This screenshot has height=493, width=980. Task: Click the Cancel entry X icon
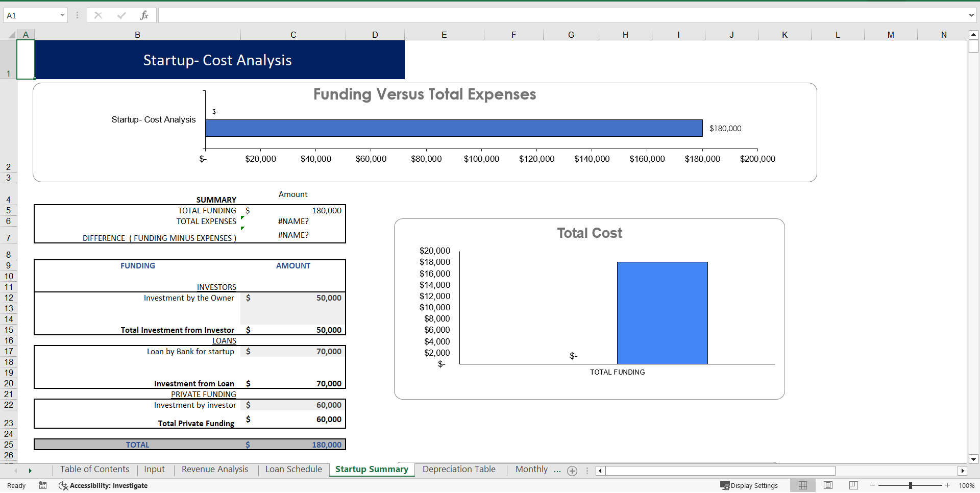click(98, 15)
